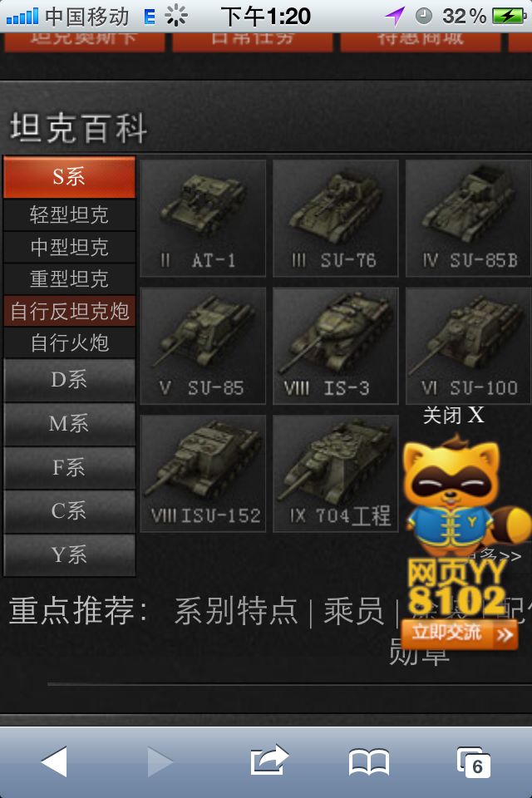This screenshot has width=532, height=798.
Task: Select 重型坦克 category
Action: click(x=69, y=279)
